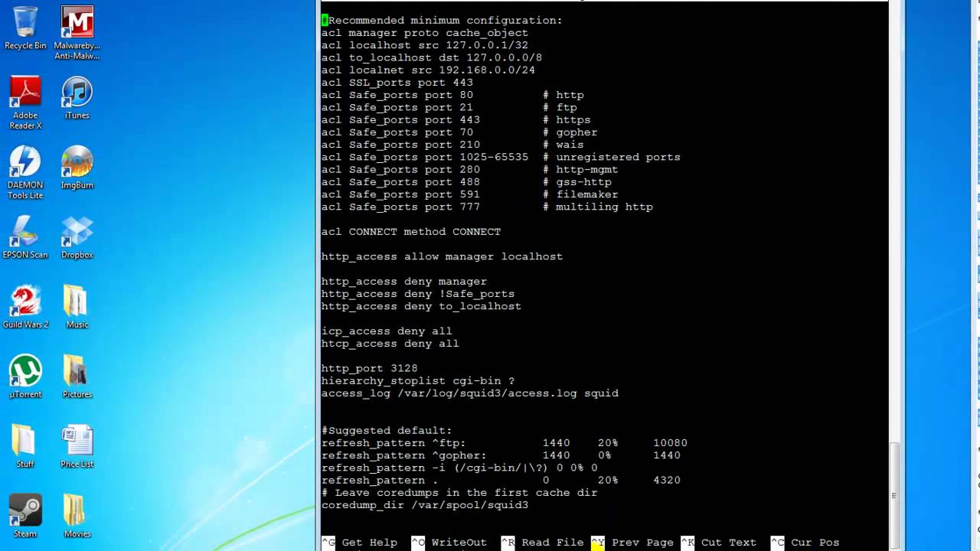Viewport: 980px width, 551px height.
Task: Click the 'http_access deny !Safe_ports' line
Action: [x=418, y=294]
